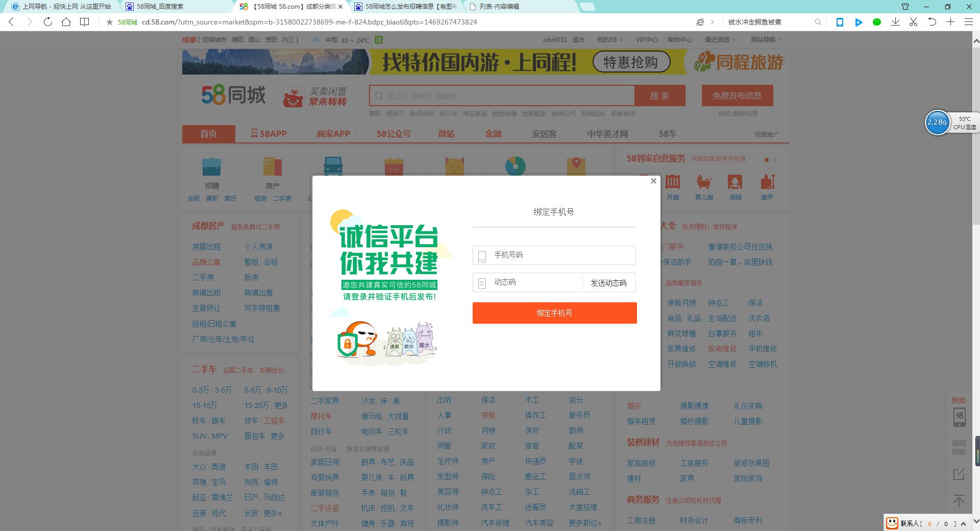The image size is (980, 531).
Task: Click the browser search magnifier icon
Action: [x=818, y=22]
